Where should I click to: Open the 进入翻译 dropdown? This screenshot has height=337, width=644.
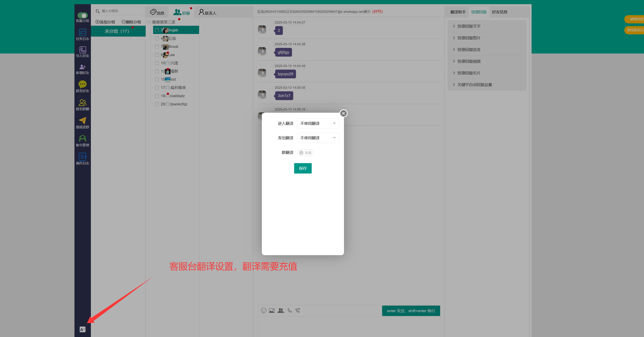[318, 123]
